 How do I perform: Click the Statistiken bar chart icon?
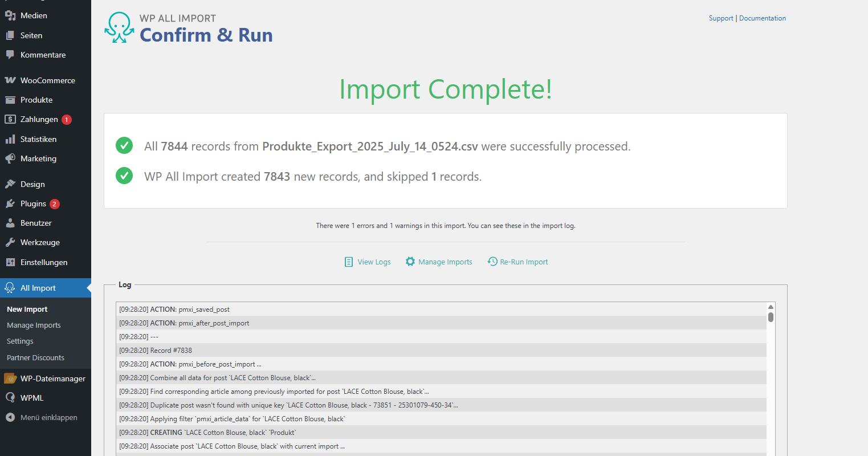pos(10,139)
